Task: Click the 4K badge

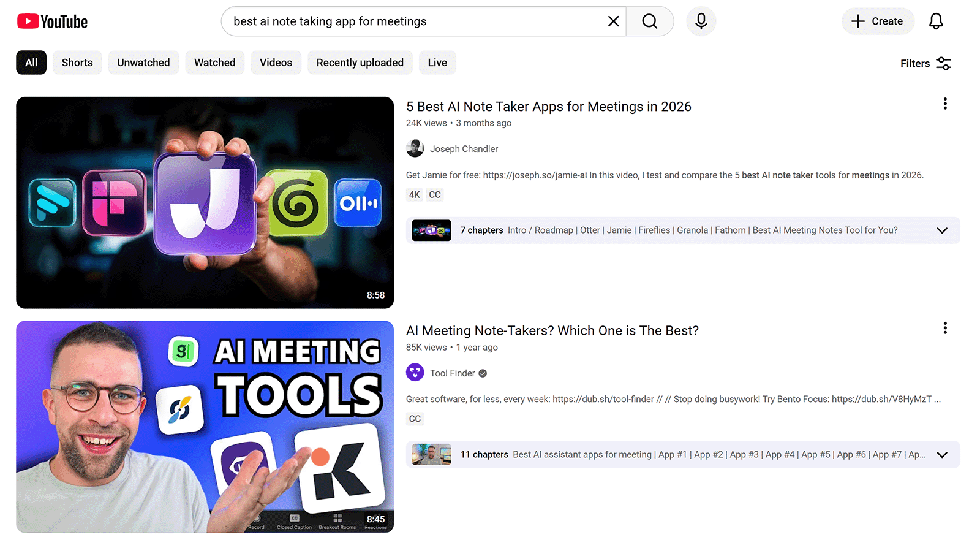Action: (x=415, y=195)
